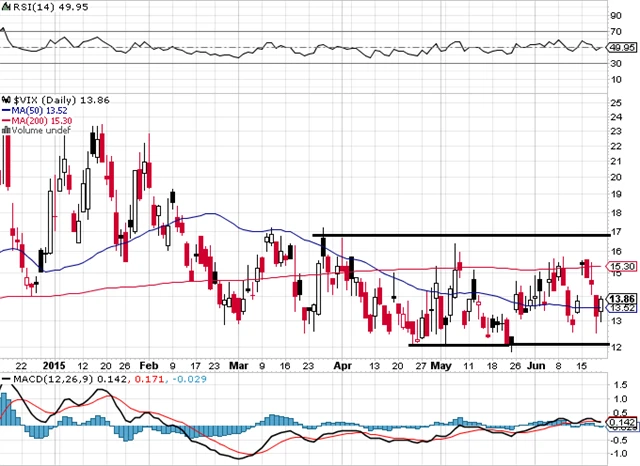Click the red MA(200) legend line marker

pyautogui.click(x=5, y=120)
